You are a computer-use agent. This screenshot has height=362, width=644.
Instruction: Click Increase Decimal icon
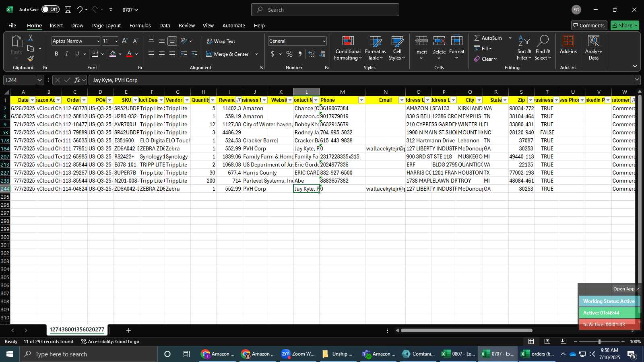[x=312, y=54]
